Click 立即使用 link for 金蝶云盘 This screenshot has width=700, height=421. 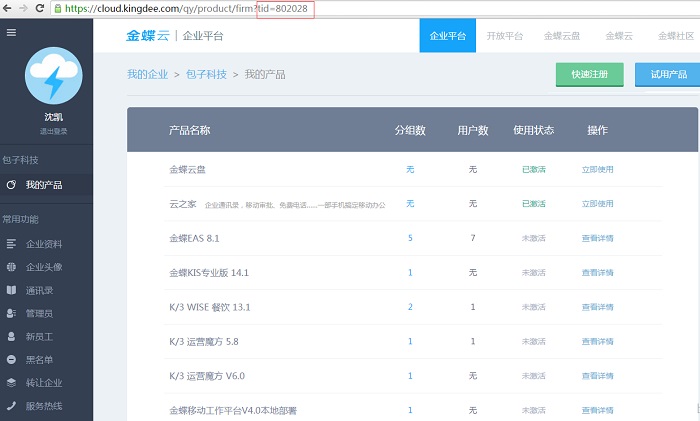[597, 170]
